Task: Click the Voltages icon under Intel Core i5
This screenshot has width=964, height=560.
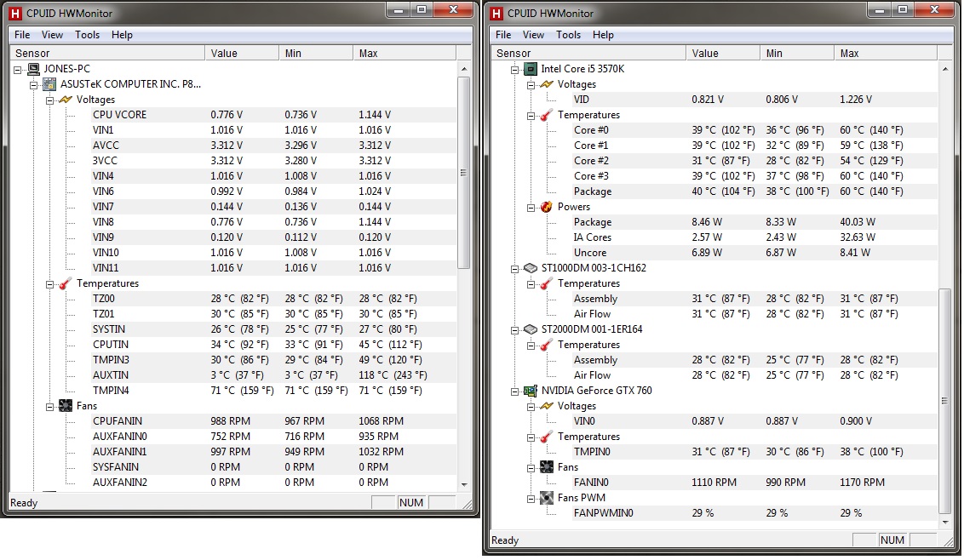Action: pyautogui.click(x=546, y=84)
